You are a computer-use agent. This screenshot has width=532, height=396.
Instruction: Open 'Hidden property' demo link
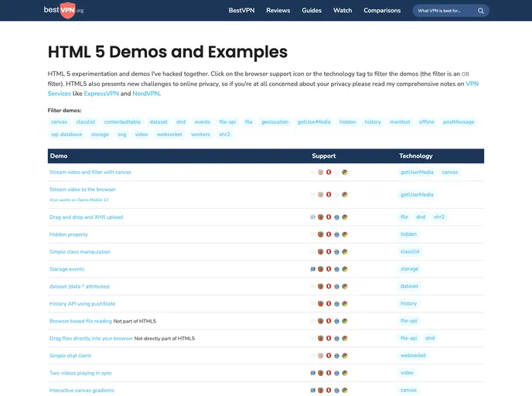[69, 234]
